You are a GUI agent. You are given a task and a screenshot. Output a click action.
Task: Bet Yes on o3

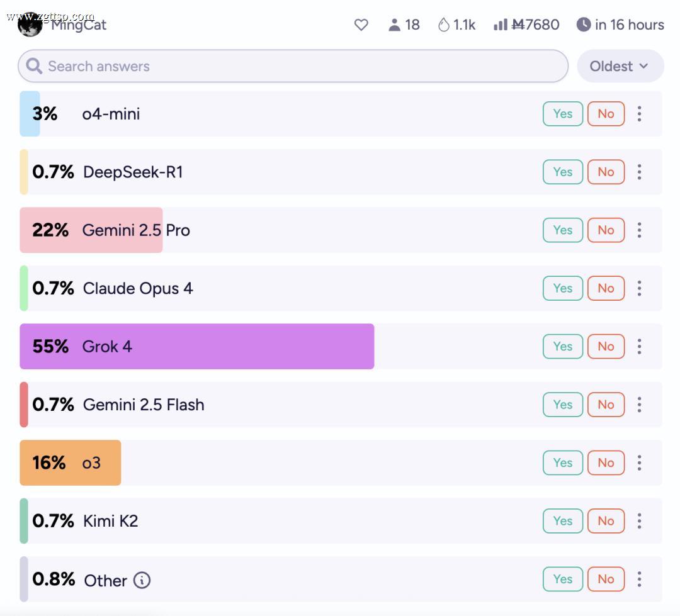click(562, 462)
